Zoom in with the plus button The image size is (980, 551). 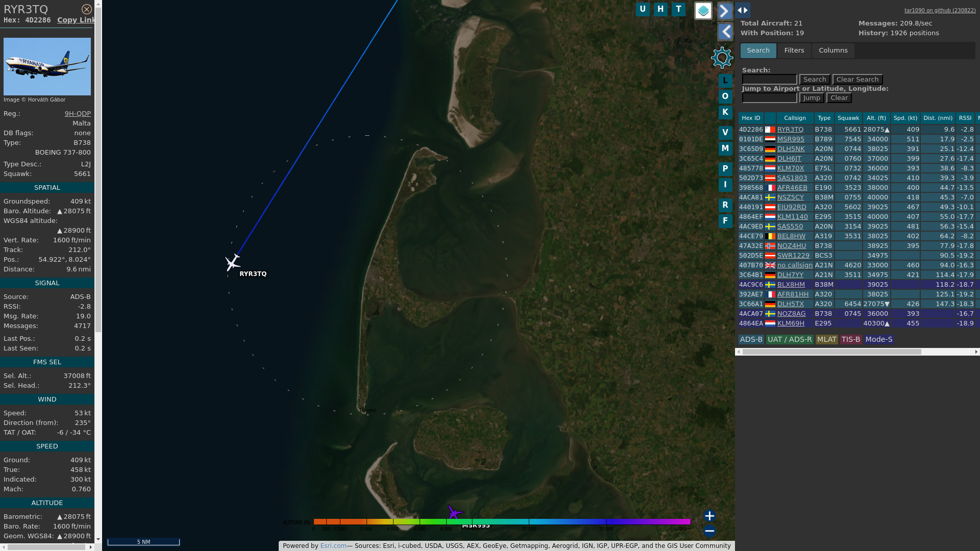tap(709, 516)
